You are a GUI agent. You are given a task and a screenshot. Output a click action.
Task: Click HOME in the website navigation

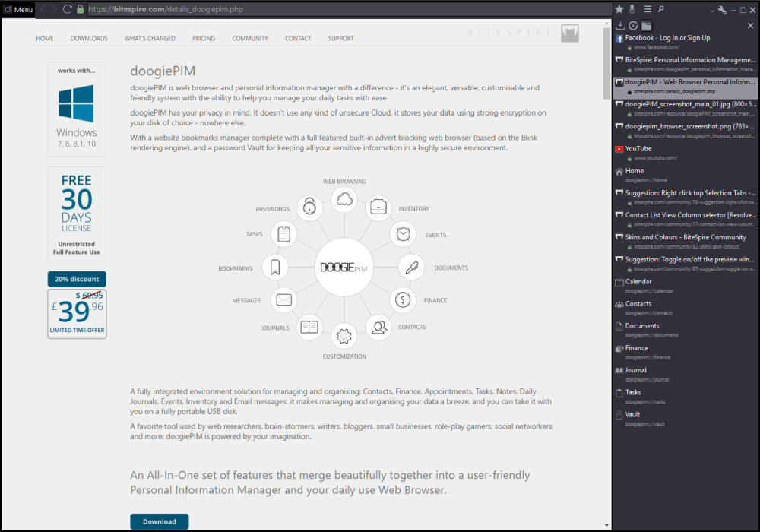[x=45, y=38]
